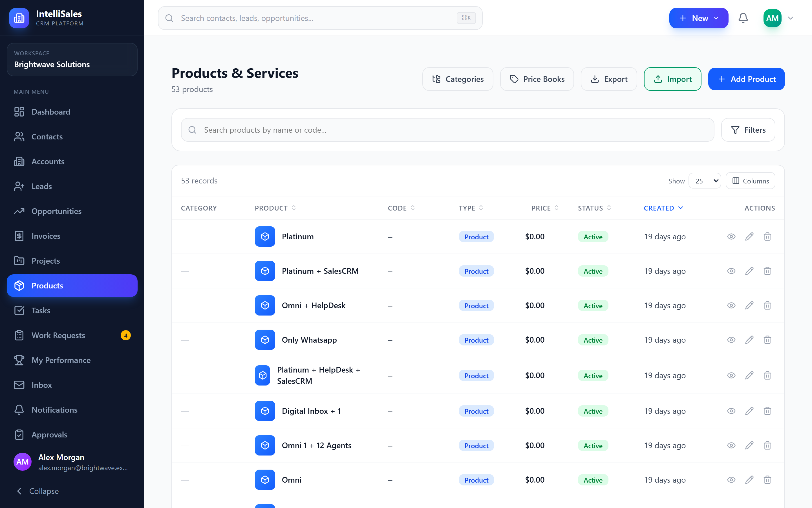View Platinum product via eye icon

[x=731, y=237]
